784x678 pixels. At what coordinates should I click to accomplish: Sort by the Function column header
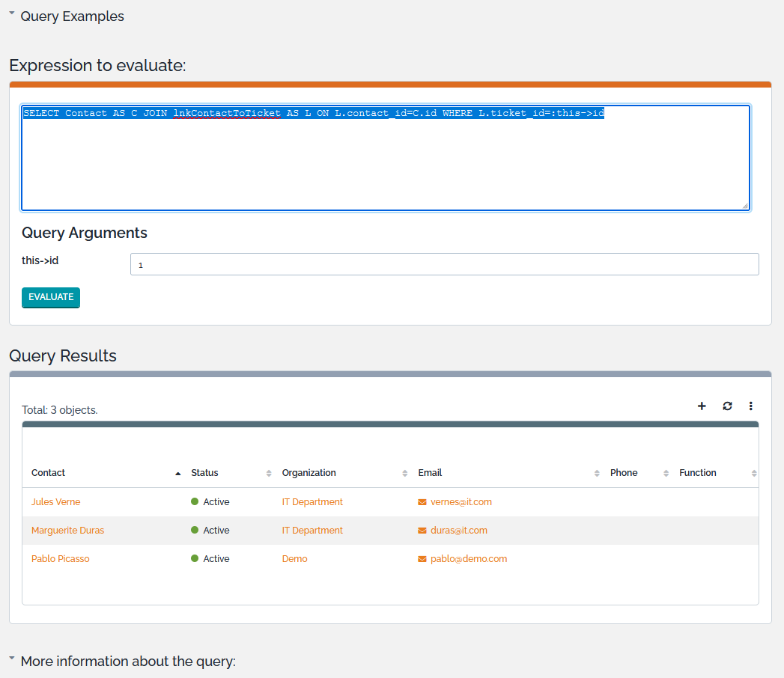(x=697, y=473)
